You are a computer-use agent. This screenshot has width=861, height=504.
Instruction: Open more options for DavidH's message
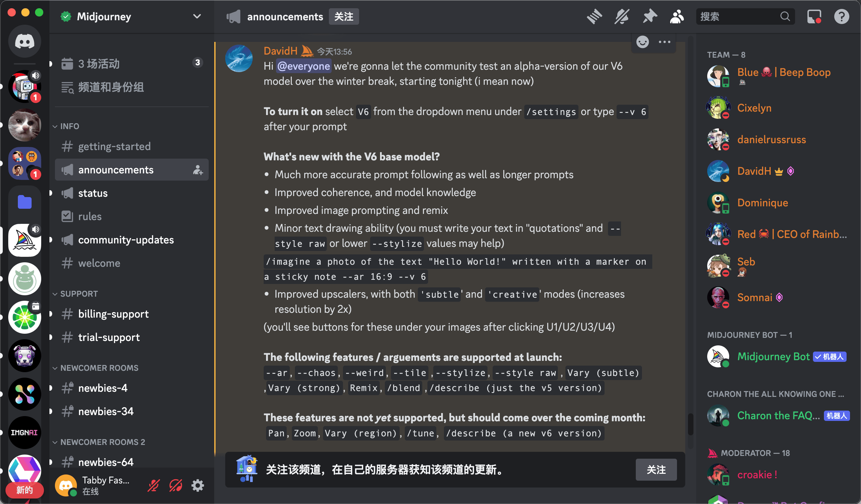(664, 42)
